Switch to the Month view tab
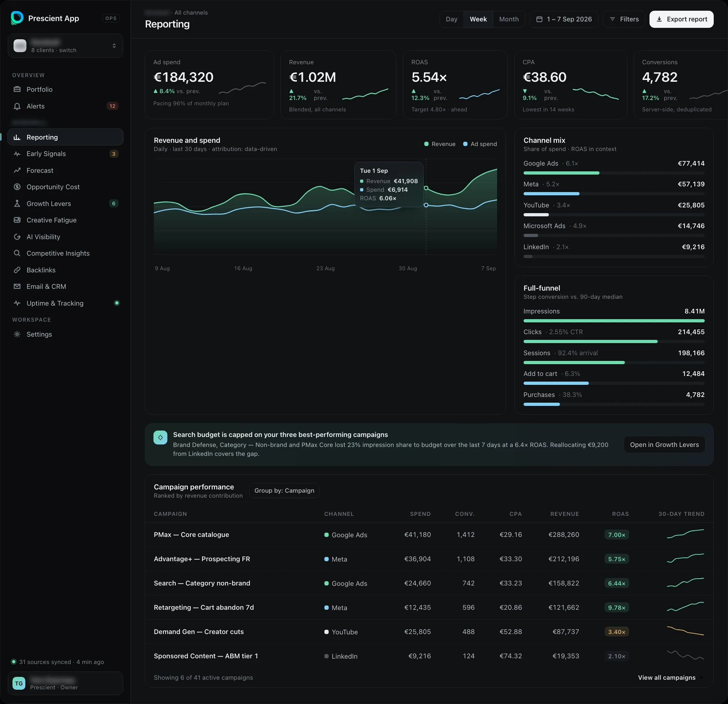The width and height of the screenshot is (728, 704). coord(509,19)
